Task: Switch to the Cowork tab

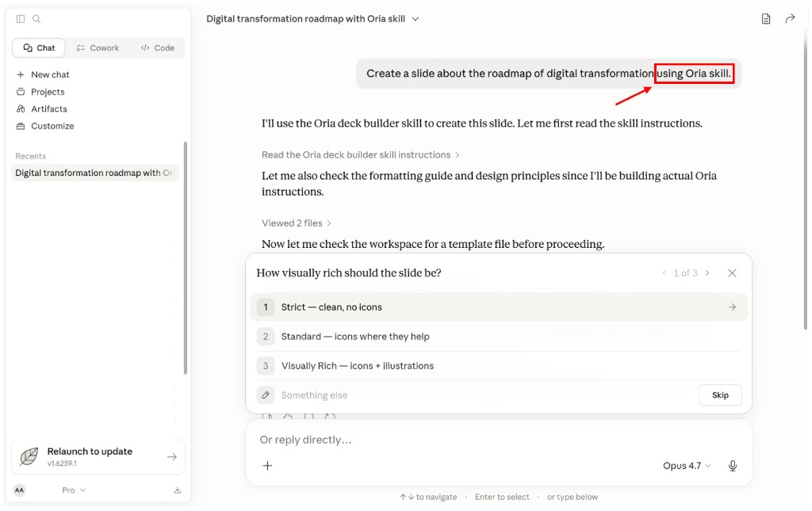Action: tap(98, 48)
